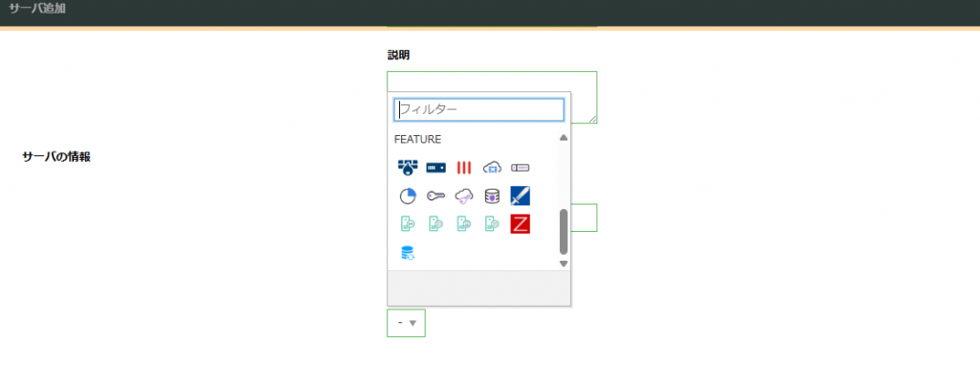Click the サーバの情報 section label
The width and height of the screenshot is (980, 367).
[56, 156]
